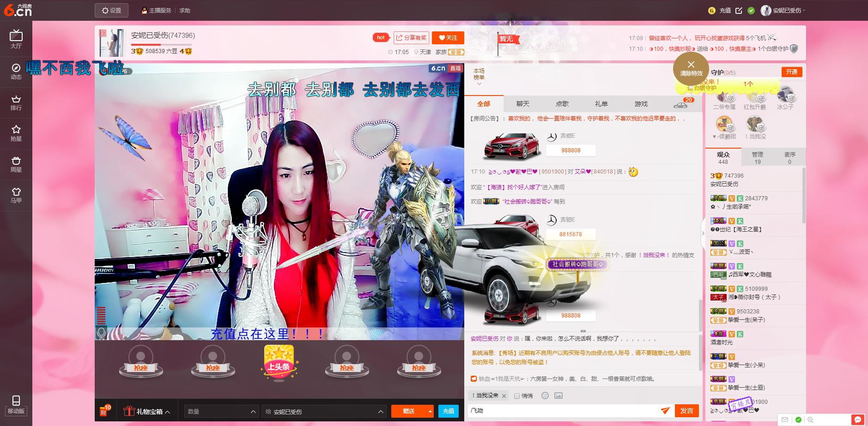Click the 充值 link in the top bar

pos(725,10)
